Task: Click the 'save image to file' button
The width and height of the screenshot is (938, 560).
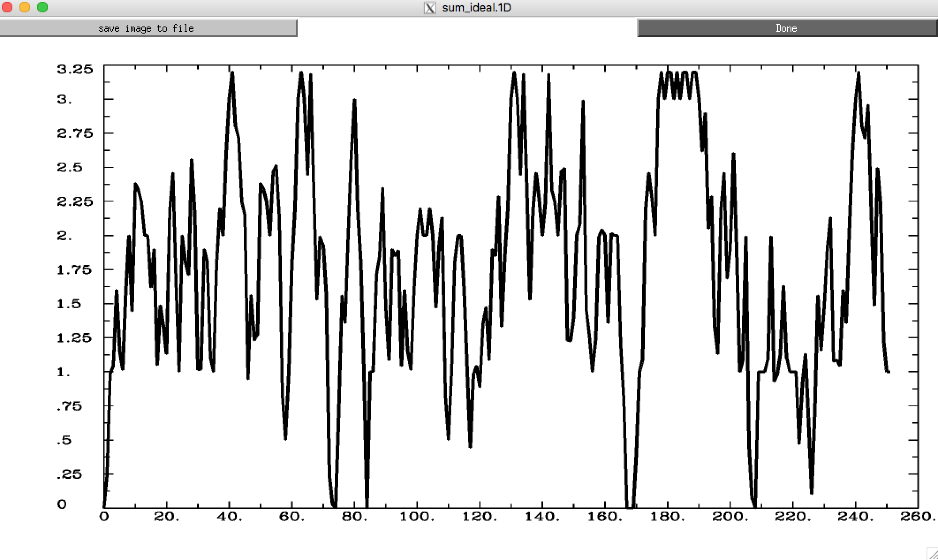Action: 148,28
